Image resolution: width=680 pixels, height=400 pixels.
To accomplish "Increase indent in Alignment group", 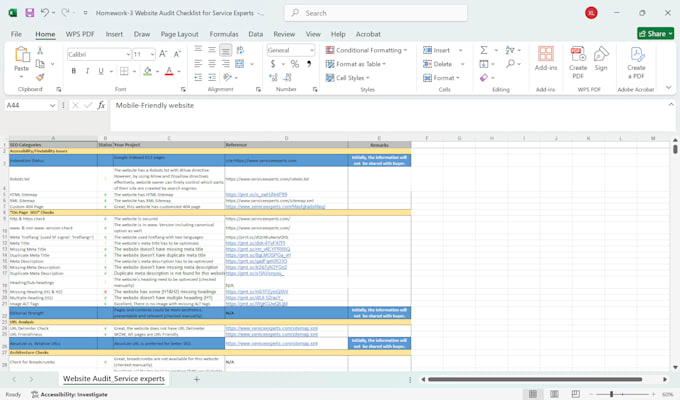I will pos(212,78).
